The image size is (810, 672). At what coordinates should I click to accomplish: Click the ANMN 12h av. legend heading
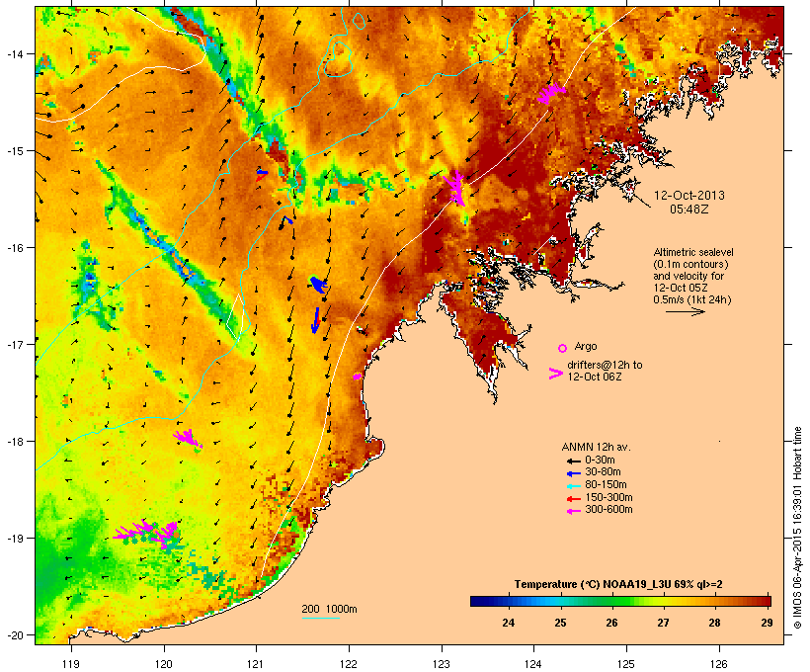pos(596,447)
